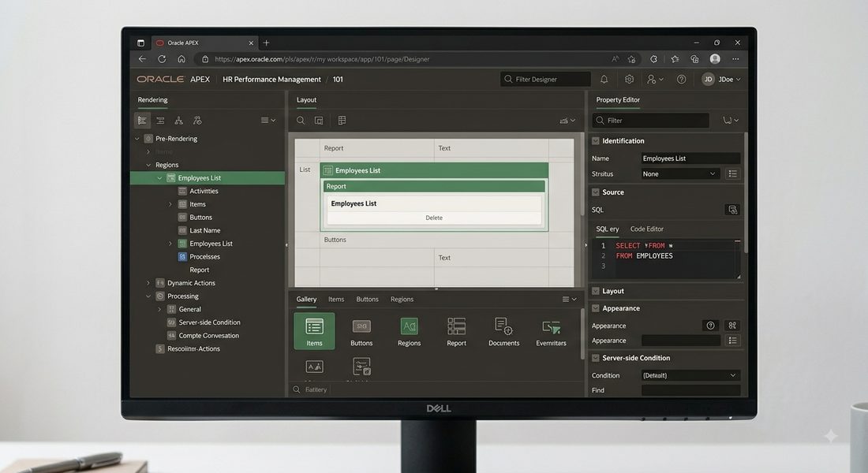Image resolution: width=868 pixels, height=473 pixels.
Task: Toggle the Identification section checkbox
Action: [x=596, y=141]
